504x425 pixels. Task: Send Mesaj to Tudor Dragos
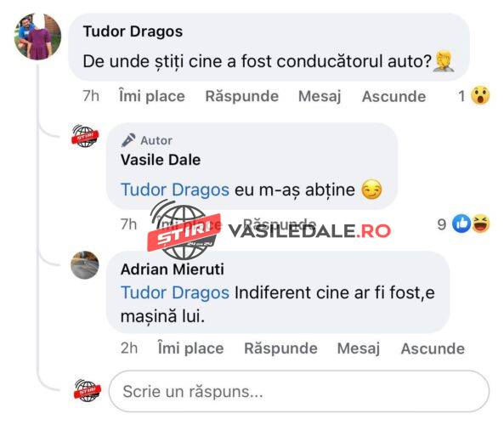320,96
